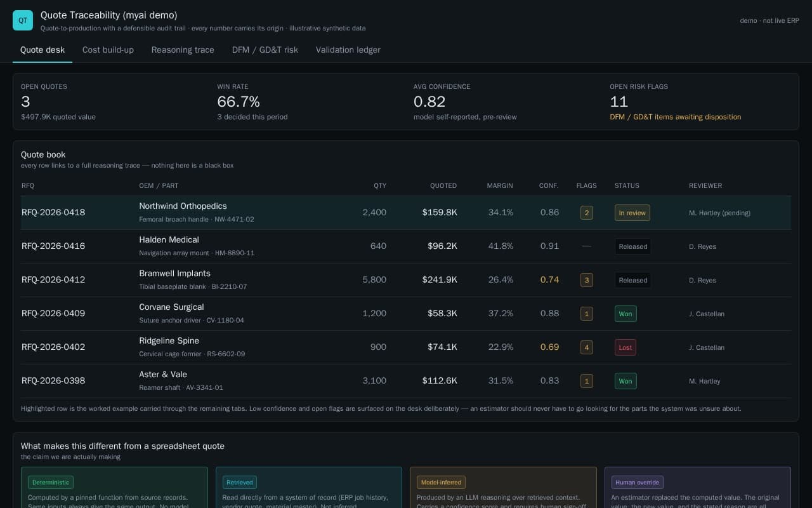
Task: Click the flags badge 1 for Corvane Surgical
Action: (x=587, y=314)
